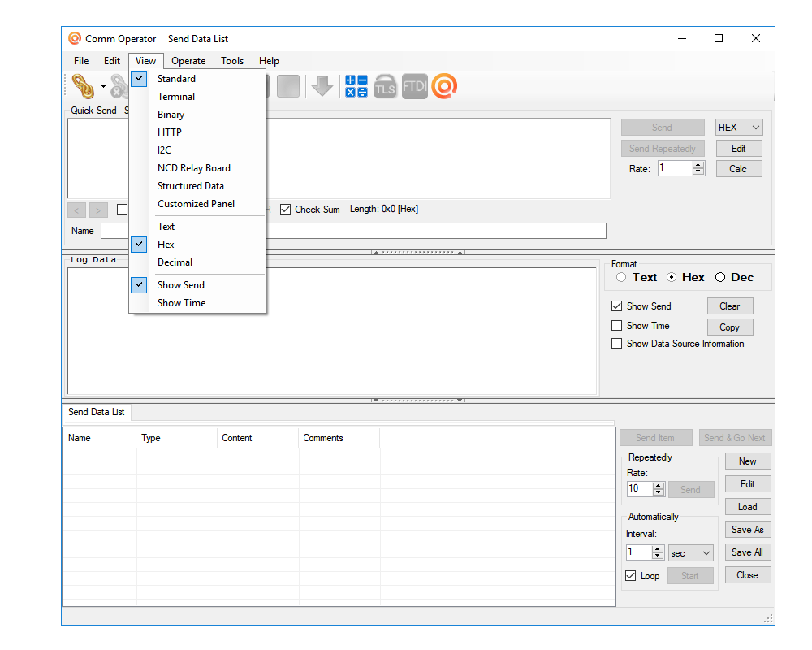
Task: Click the orange Comm Operator logo icon
Action: [444, 86]
